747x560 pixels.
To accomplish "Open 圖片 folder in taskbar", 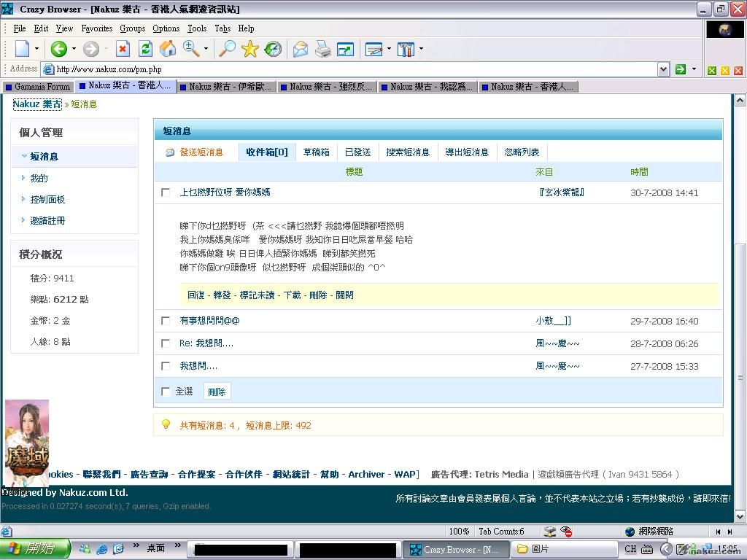I will pyautogui.click(x=565, y=548).
